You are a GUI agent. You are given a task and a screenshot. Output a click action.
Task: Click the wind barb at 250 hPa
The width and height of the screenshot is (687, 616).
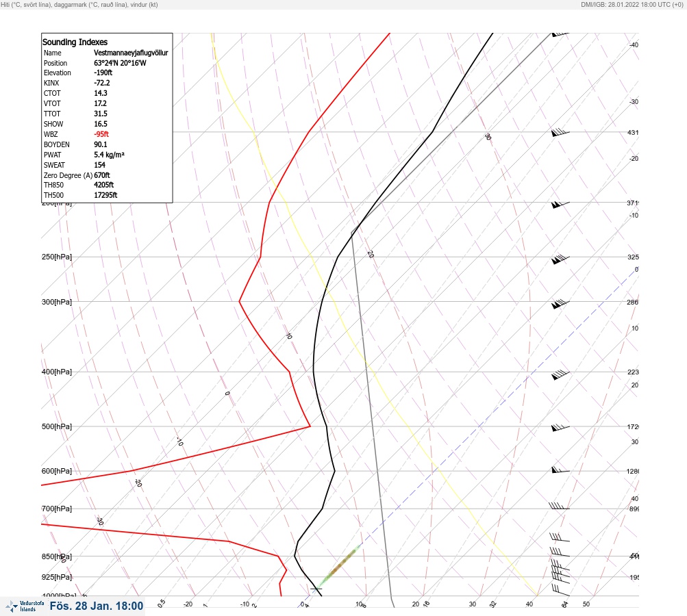tap(560, 259)
